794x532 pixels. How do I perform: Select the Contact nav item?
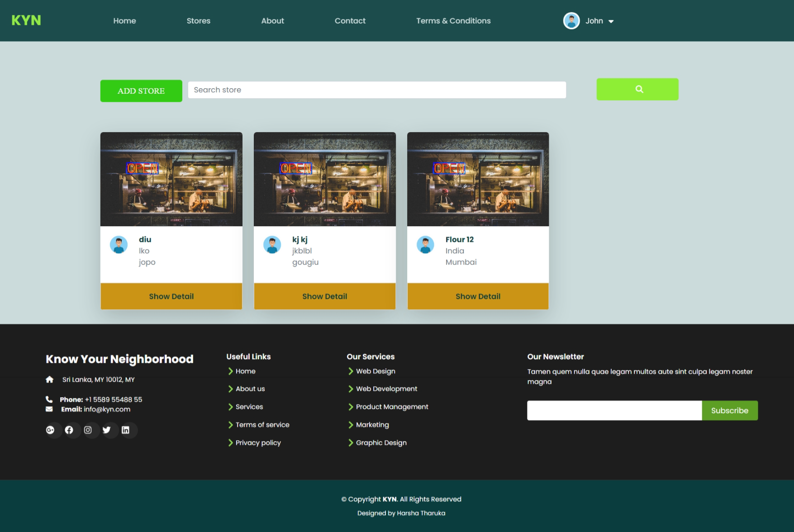click(350, 21)
